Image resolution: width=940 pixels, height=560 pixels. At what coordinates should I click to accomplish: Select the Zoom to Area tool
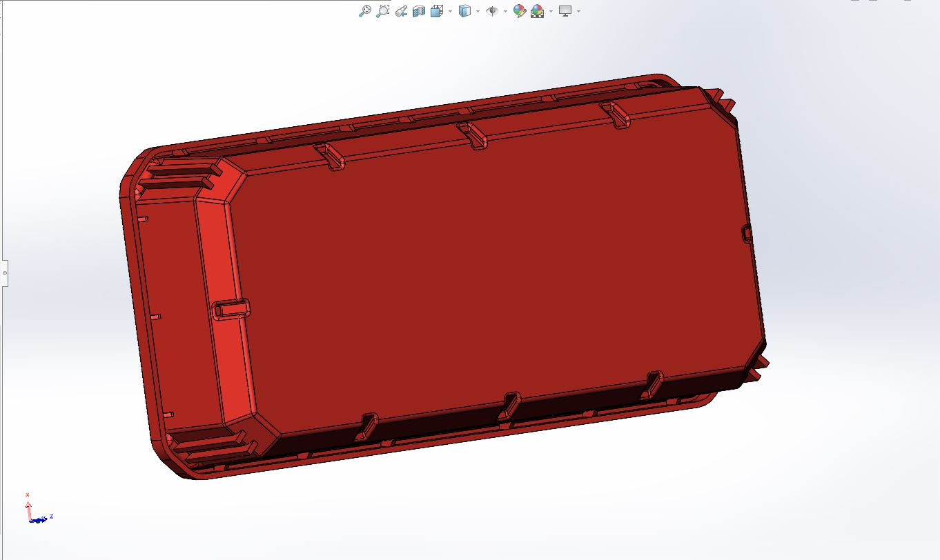click(x=383, y=11)
